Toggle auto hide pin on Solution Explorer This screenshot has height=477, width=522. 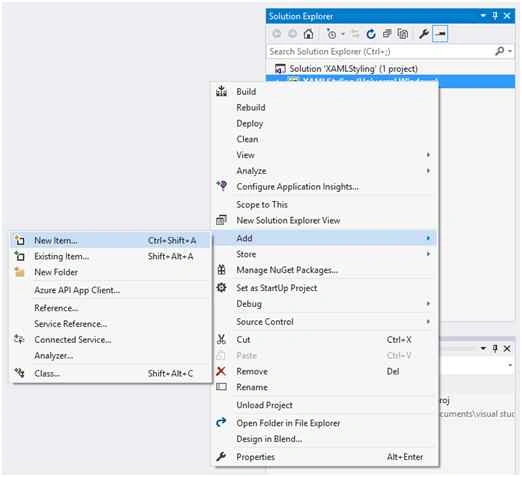(495, 15)
